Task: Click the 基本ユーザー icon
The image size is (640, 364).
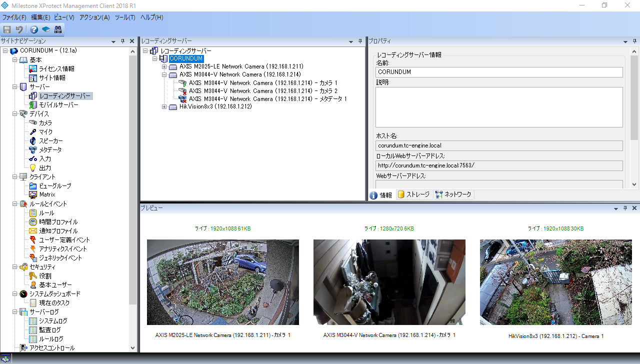Action: (x=33, y=284)
